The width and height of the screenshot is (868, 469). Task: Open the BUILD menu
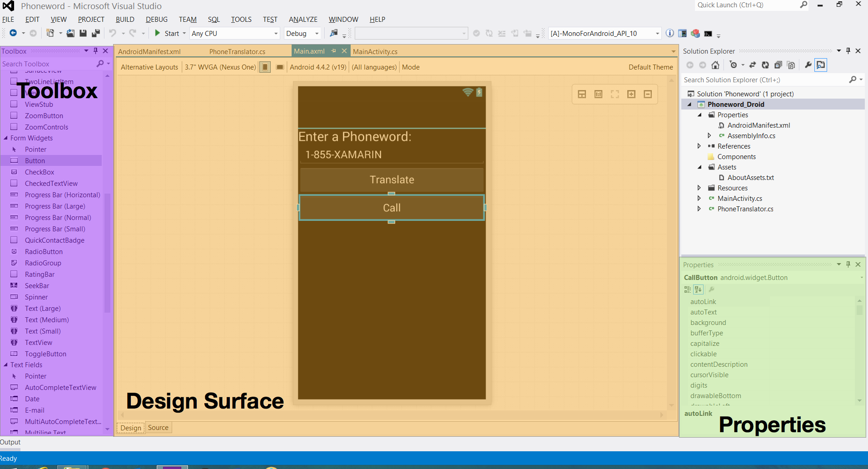tap(124, 20)
